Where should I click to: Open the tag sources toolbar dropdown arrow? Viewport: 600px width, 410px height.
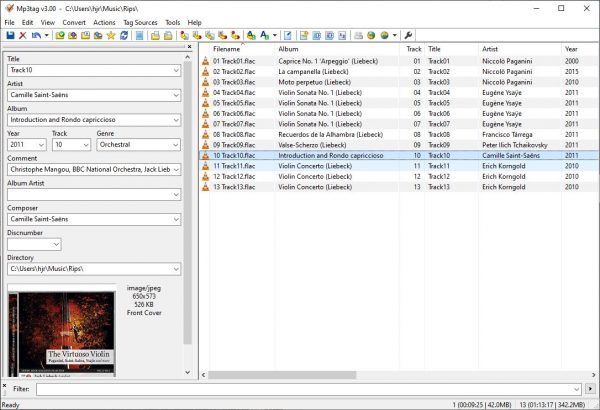pyautogui.click(x=395, y=36)
